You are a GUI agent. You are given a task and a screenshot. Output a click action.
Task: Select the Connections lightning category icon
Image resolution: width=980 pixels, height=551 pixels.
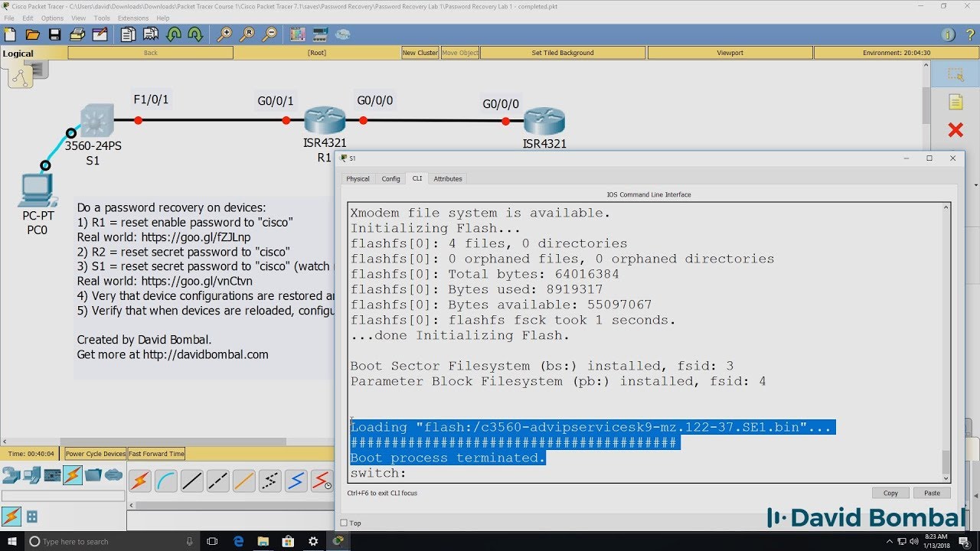pos(73,475)
